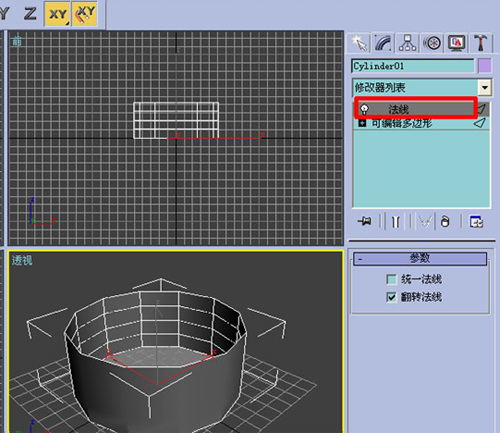Select the XY plane constraint button
The width and height of the screenshot is (500, 433).
click(58, 14)
